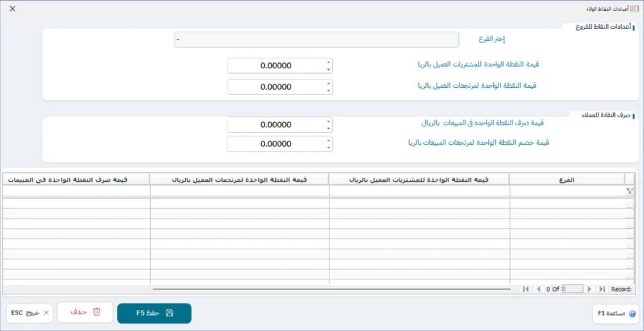Image resolution: width=644 pixels, height=331 pixels.
Task: Click the filter cell under purchases column
Action: pos(419,191)
